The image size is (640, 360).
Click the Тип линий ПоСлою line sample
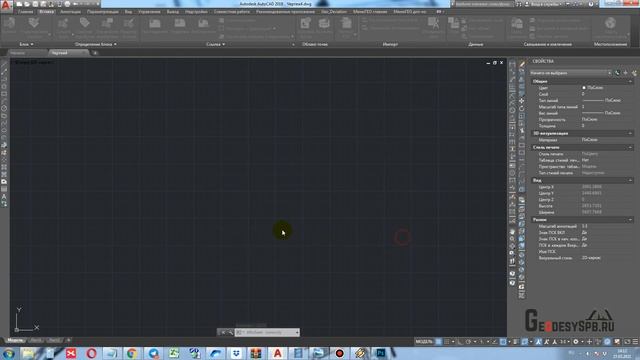[593, 100]
